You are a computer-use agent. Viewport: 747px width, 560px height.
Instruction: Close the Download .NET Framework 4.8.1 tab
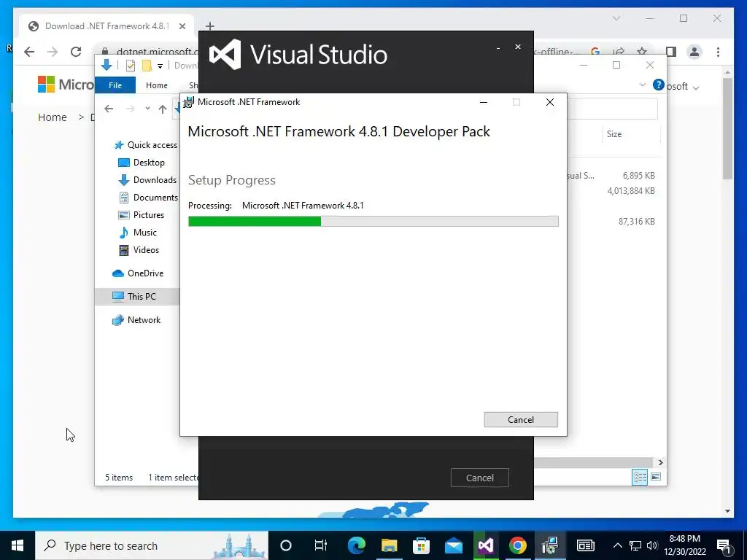coord(182,26)
